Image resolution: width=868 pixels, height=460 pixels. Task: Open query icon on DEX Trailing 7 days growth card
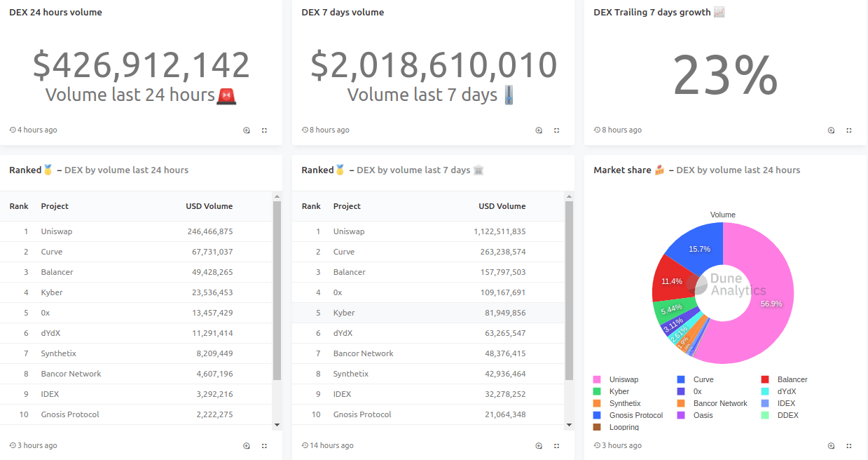[831, 130]
